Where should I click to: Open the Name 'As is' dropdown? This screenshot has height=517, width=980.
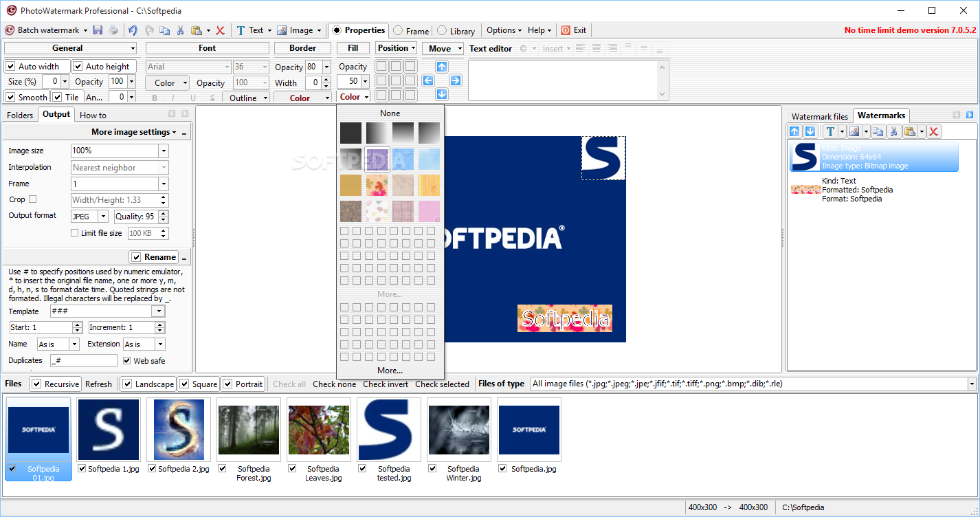click(74, 344)
